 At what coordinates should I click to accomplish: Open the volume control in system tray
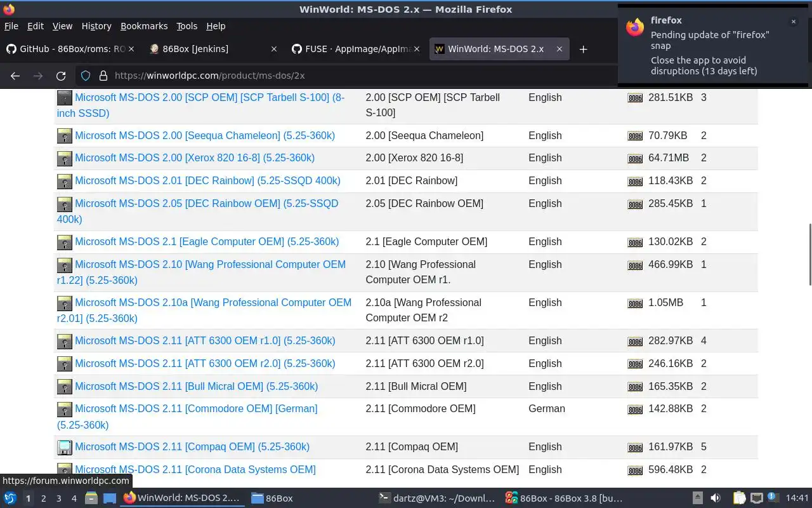(x=715, y=498)
